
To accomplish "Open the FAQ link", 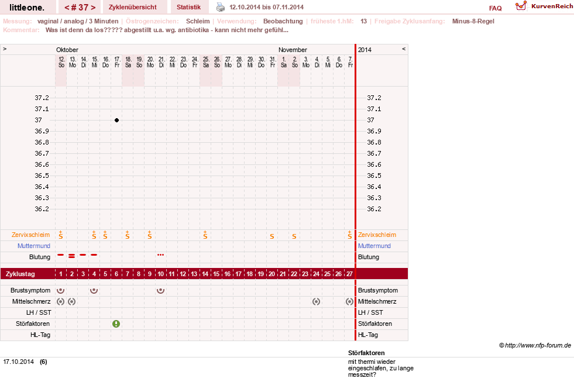I will pyautogui.click(x=495, y=8).
